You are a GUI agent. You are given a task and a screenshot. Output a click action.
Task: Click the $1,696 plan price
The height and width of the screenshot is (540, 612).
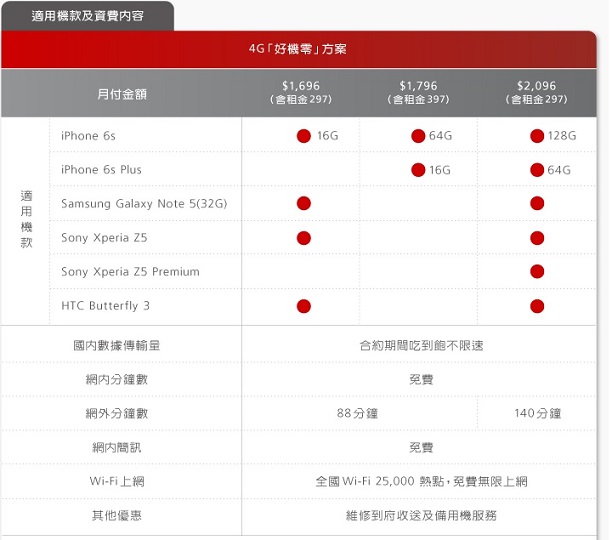pos(301,86)
